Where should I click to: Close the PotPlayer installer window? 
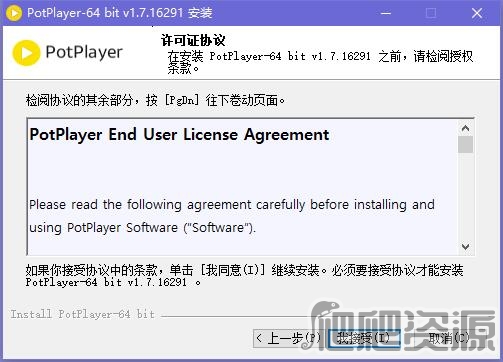click(x=477, y=13)
